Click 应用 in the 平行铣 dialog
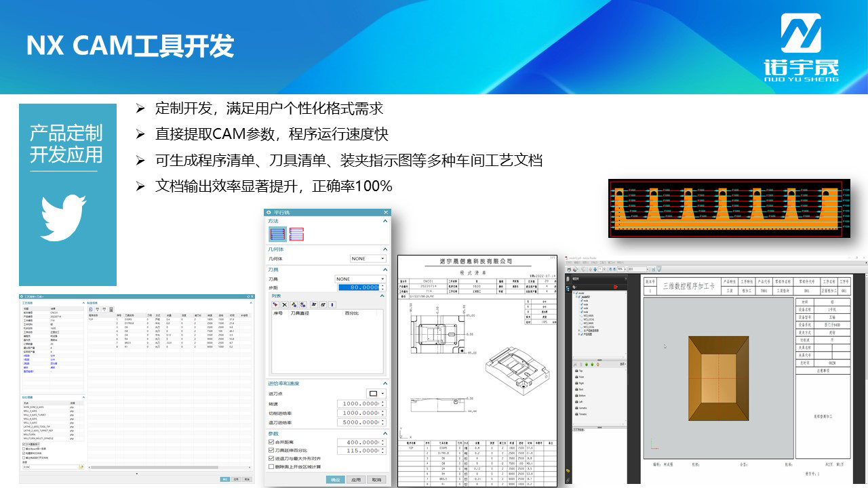The image size is (868, 488). point(356,479)
